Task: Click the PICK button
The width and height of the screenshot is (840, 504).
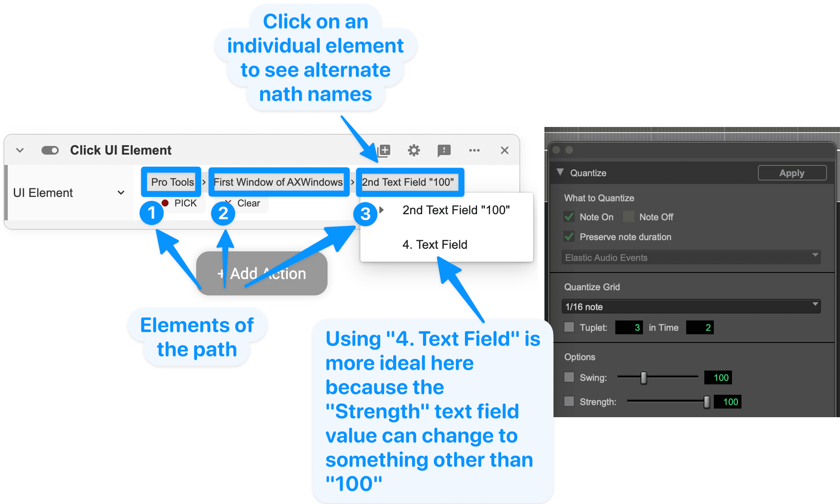Action: [x=180, y=203]
